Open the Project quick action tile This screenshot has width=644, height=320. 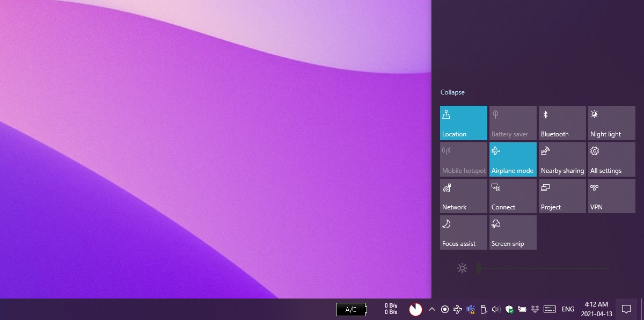pyautogui.click(x=562, y=196)
